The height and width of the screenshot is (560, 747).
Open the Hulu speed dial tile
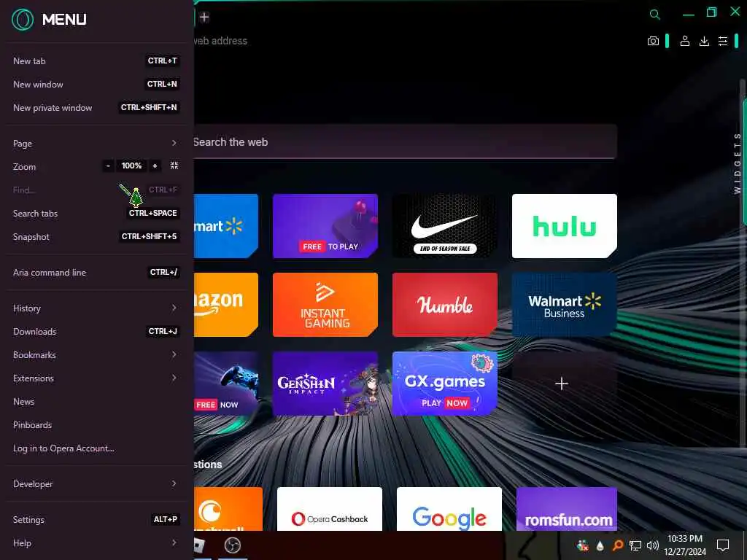(x=564, y=226)
